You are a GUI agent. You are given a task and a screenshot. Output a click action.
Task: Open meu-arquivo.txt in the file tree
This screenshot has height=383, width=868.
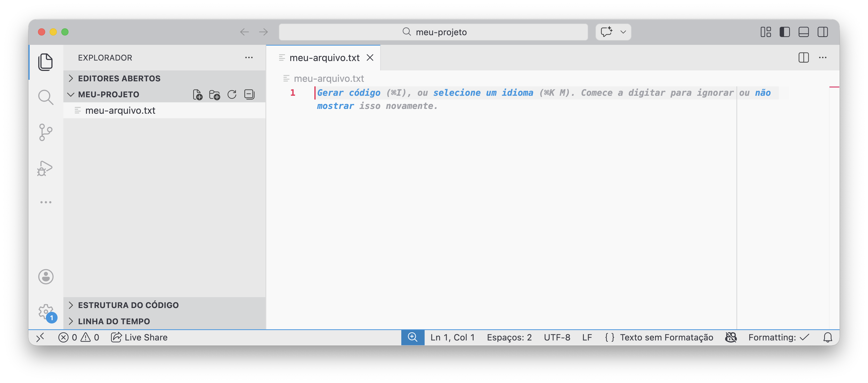120,110
